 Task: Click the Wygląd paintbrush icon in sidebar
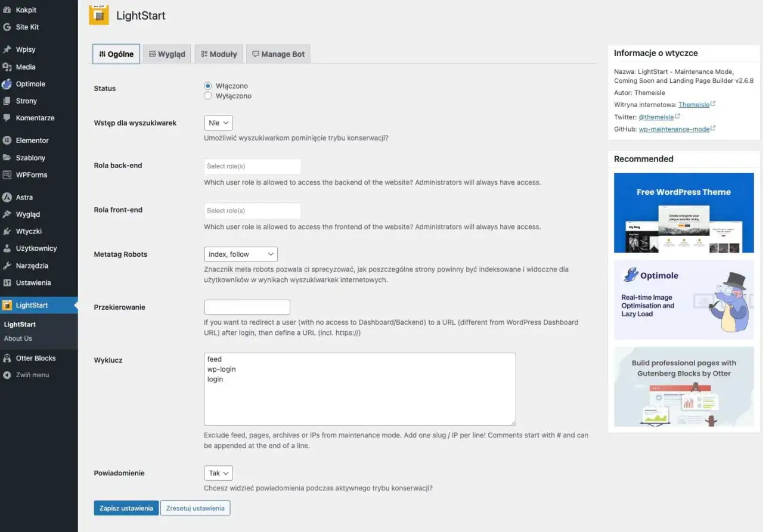click(7, 214)
